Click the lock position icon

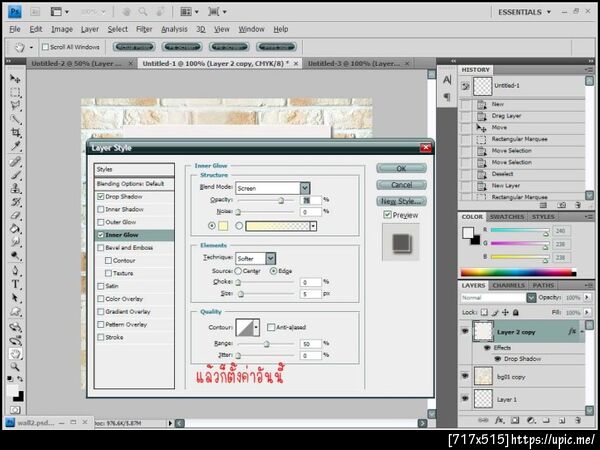point(505,312)
